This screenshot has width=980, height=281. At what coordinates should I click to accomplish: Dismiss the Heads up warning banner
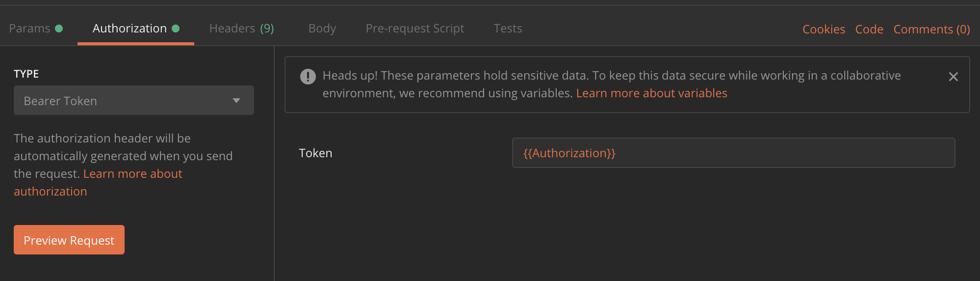(x=953, y=77)
